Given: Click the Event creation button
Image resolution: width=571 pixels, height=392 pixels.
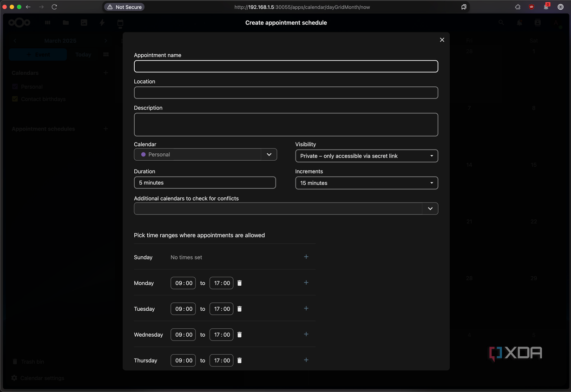Looking at the screenshot, I should pos(38,54).
